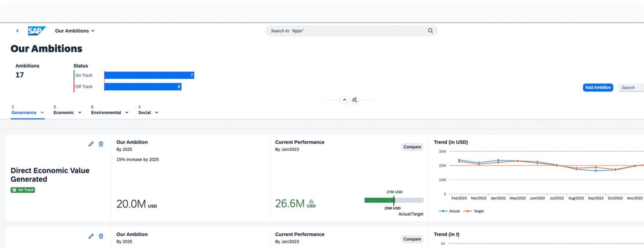Expand the Environmental tab dropdown arrow
The height and width of the screenshot is (248, 644).
(127, 113)
